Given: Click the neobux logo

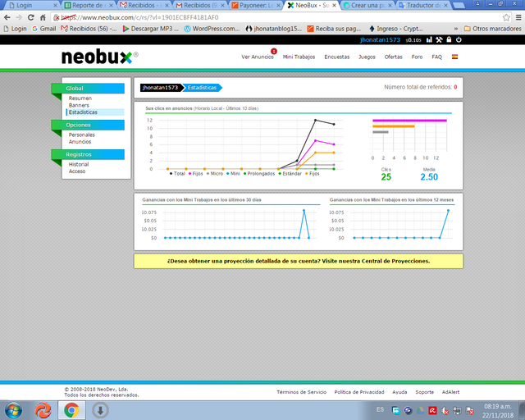Looking at the screenshot, I should pos(100,57).
